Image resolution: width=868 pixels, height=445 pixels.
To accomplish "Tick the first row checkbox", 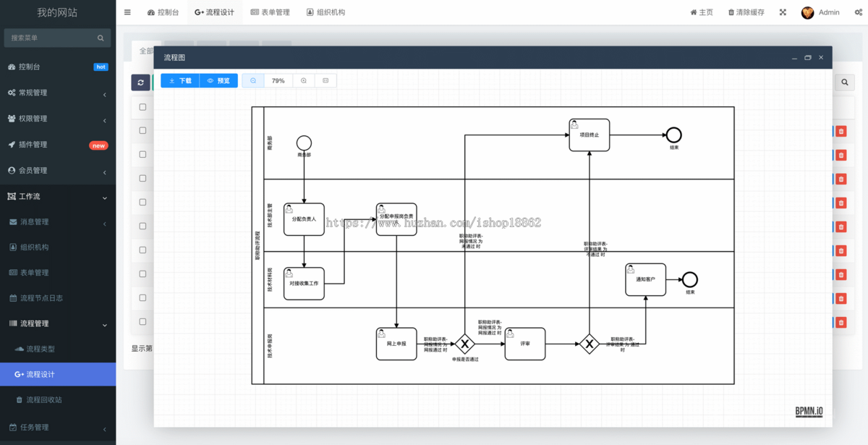I will [142, 131].
